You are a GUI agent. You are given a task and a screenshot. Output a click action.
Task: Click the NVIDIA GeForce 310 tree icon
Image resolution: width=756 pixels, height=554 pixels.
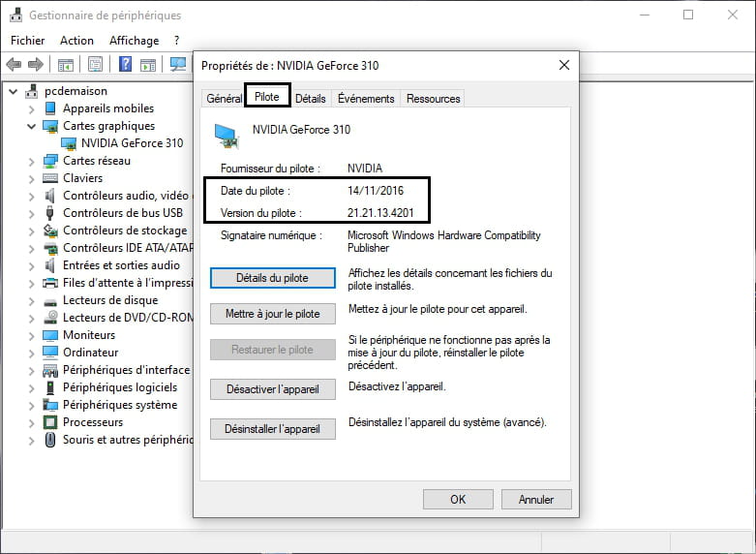pos(69,143)
